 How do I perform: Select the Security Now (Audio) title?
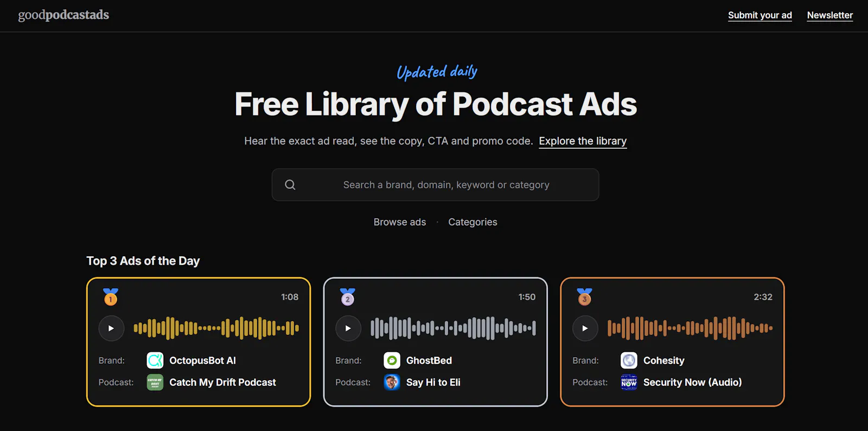point(693,382)
